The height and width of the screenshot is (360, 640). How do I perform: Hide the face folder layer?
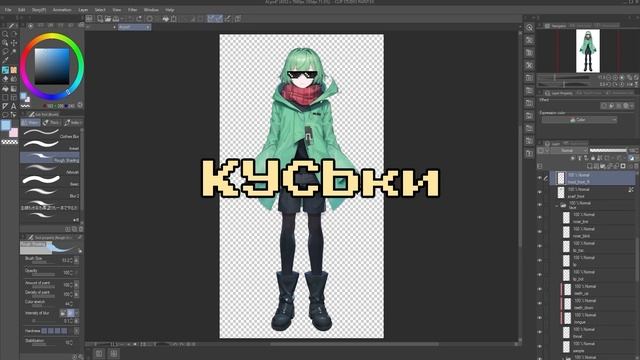point(540,205)
